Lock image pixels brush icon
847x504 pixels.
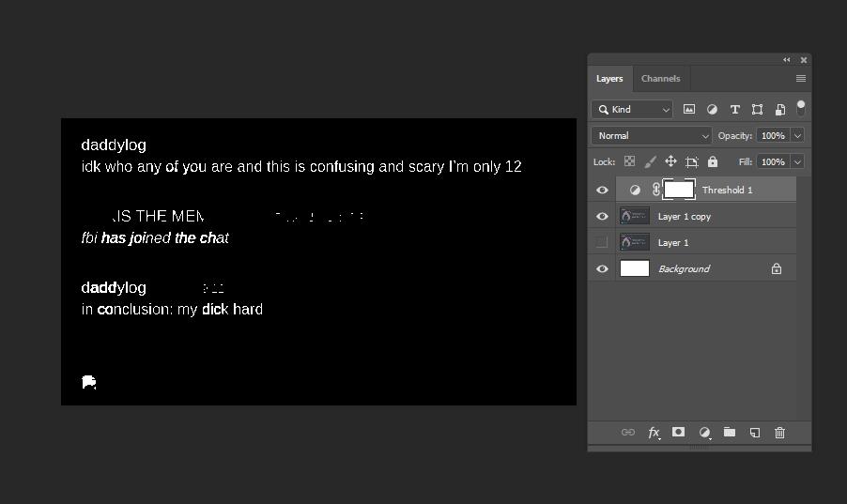[651, 161]
